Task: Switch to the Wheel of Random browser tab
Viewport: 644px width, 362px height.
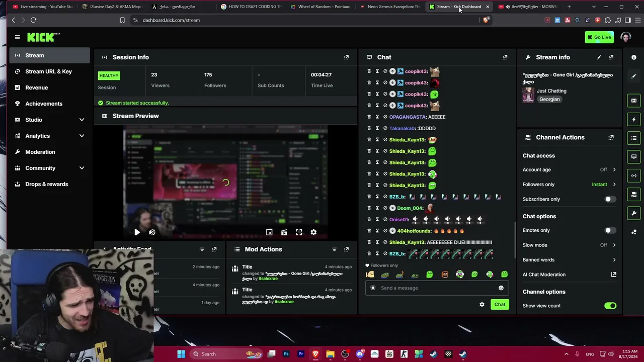Action: click(x=320, y=7)
